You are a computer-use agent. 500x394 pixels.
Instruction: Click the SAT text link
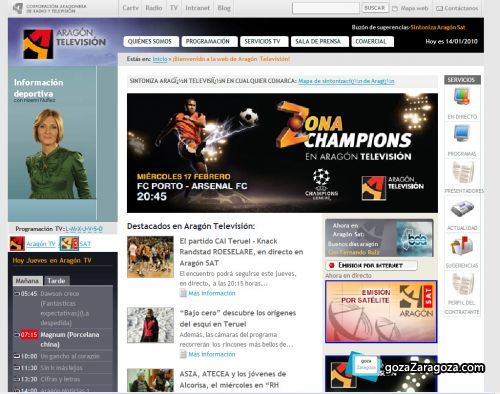[x=85, y=244]
